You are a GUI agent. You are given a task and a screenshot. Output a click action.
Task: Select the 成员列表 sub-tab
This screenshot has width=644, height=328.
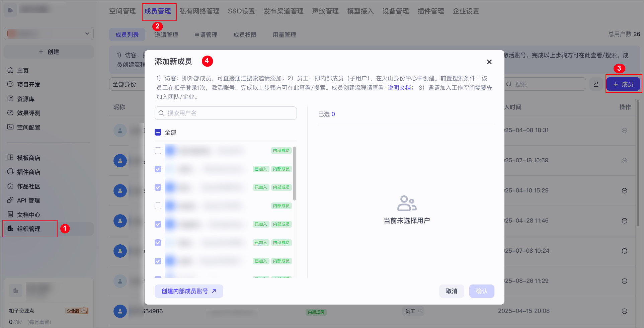coord(127,35)
